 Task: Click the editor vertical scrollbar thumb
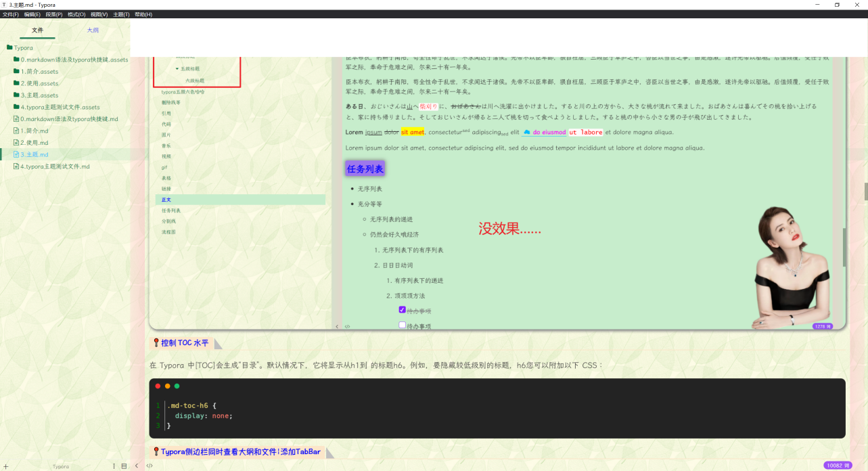[865, 192]
